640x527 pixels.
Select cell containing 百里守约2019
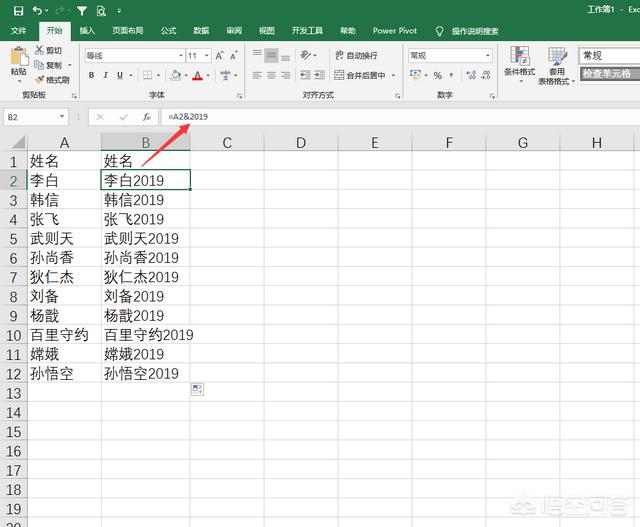[x=145, y=335]
